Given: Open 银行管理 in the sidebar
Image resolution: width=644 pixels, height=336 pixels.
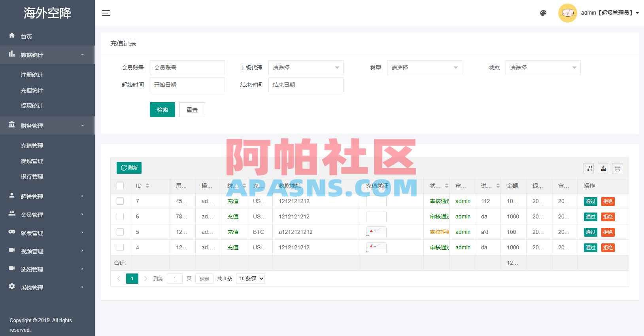Looking at the screenshot, I should pyautogui.click(x=32, y=177).
